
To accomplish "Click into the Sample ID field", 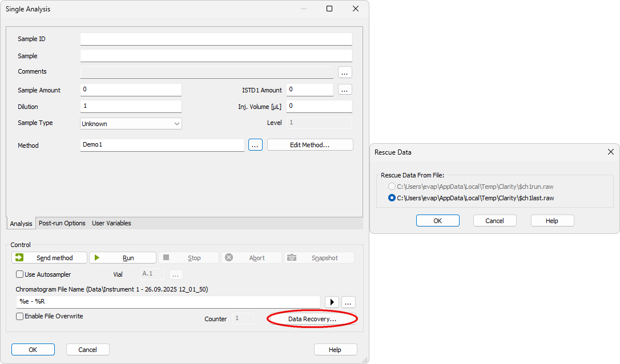I will click(x=216, y=39).
